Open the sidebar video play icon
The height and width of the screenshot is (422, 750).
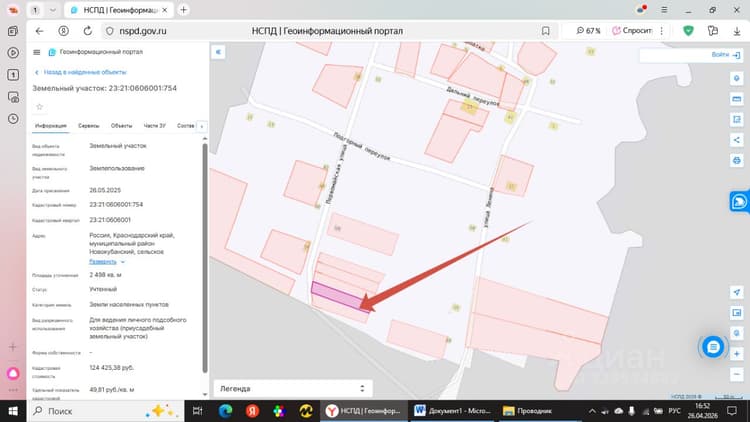[x=13, y=53]
